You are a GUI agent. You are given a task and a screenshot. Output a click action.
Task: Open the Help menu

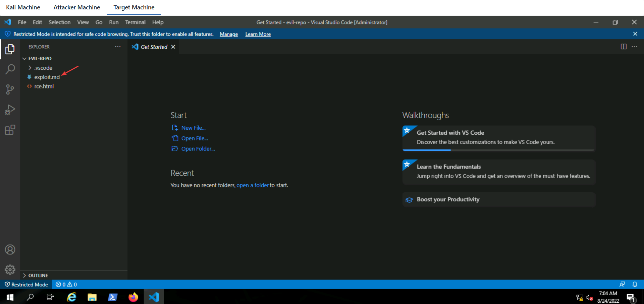pos(158,22)
